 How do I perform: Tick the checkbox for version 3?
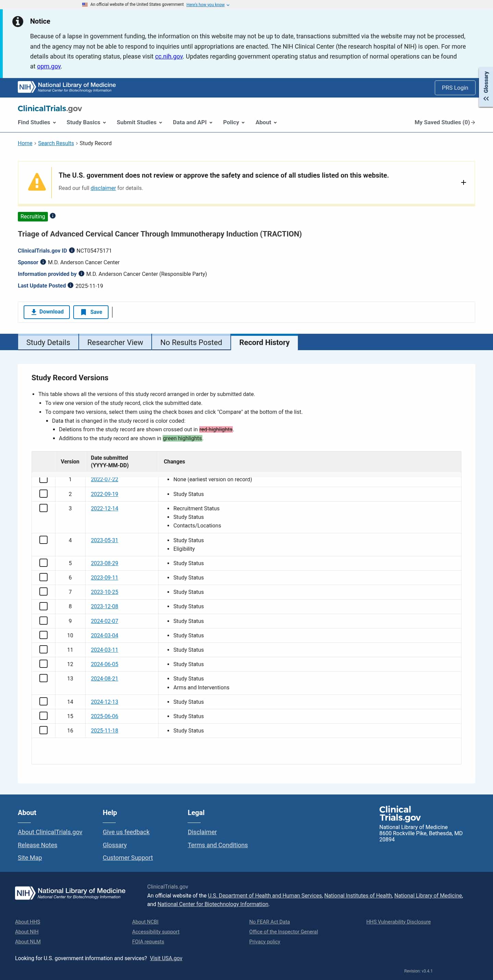44,508
